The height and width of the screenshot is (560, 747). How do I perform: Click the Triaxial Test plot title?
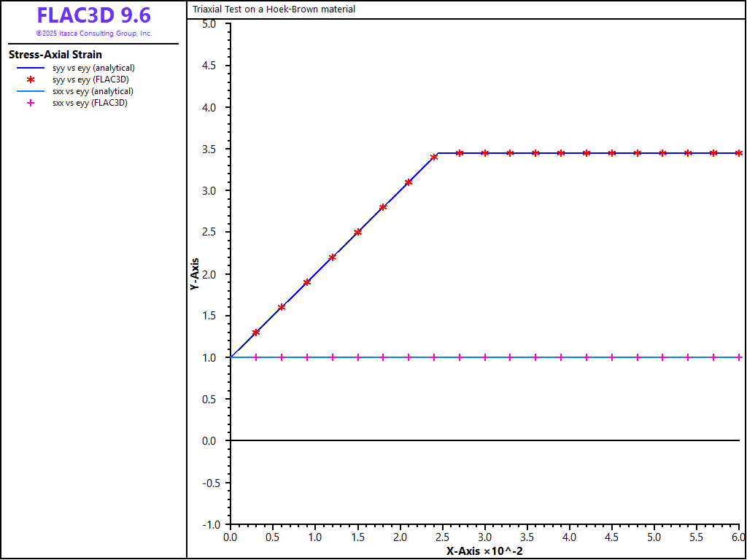click(x=274, y=9)
